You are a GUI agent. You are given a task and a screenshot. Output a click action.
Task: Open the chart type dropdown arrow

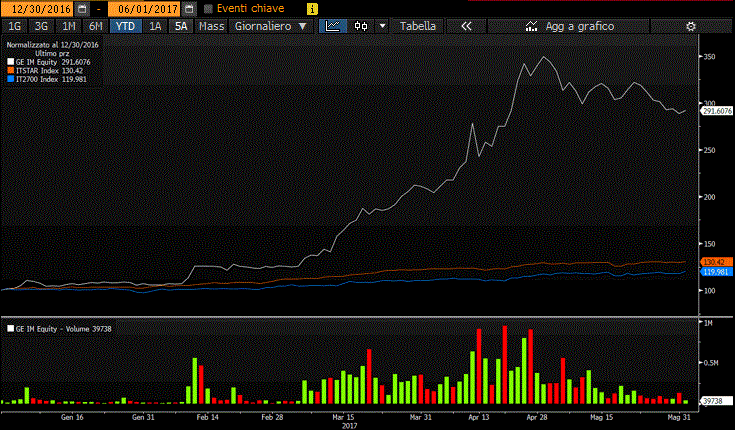coord(381,26)
